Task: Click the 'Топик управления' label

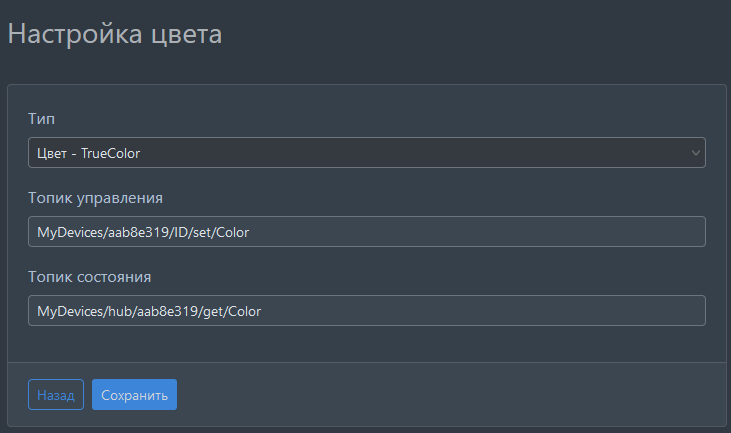Action: [x=95, y=197]
